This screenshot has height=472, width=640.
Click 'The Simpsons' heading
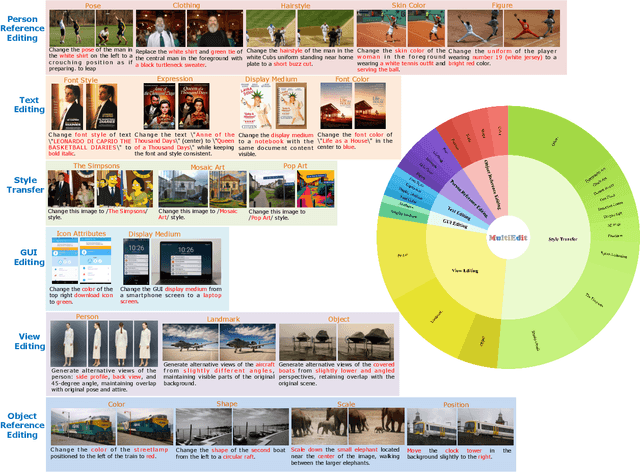[x=96, y=166]
